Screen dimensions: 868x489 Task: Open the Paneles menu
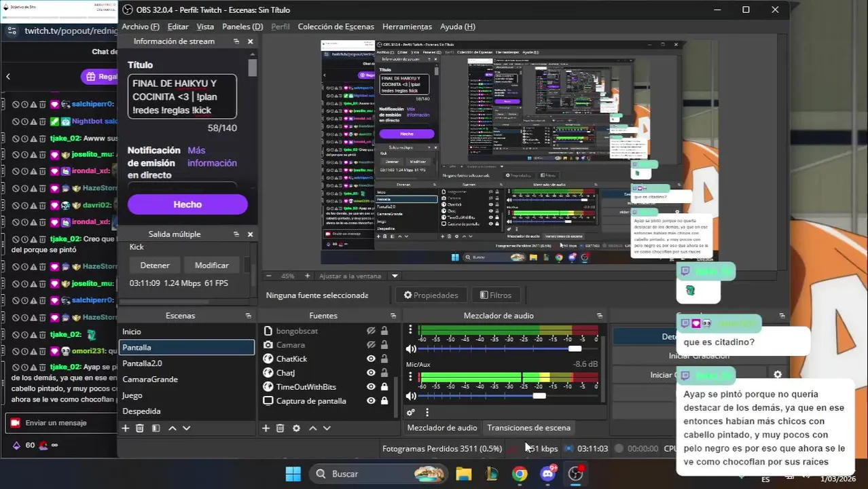[242, 26]
